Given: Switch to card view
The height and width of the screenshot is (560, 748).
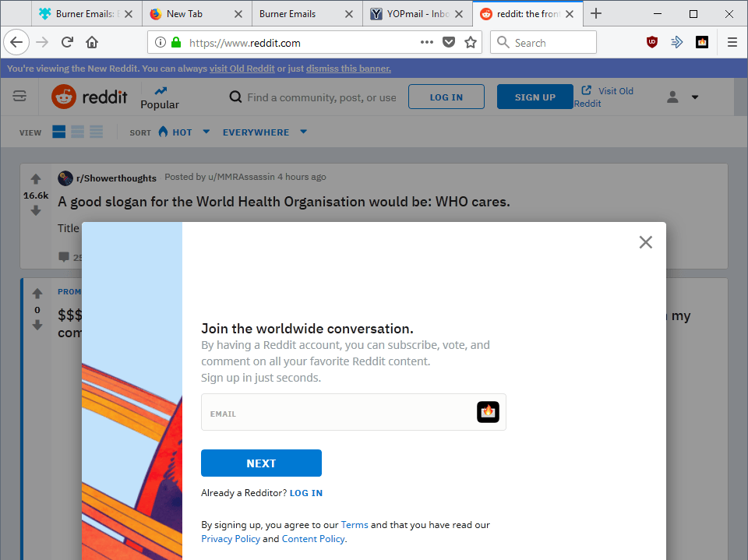Looking at the screenshot, I should click(x=58, y=132).
